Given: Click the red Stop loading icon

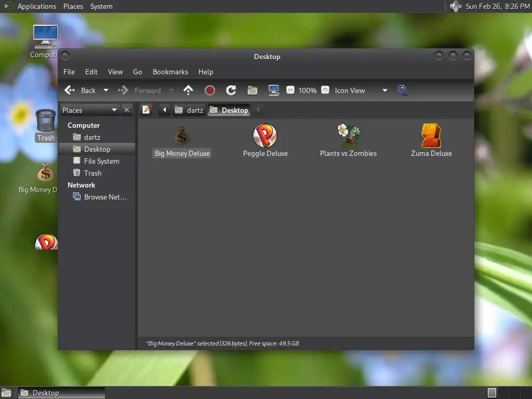Looking at the screenshot, I should point(210,90).
